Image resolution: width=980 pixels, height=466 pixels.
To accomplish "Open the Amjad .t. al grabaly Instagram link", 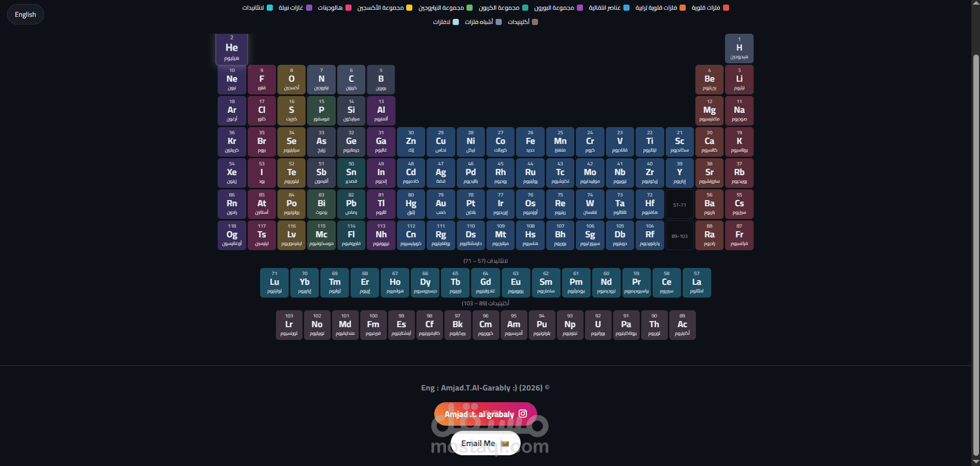I will click(485, 414).
